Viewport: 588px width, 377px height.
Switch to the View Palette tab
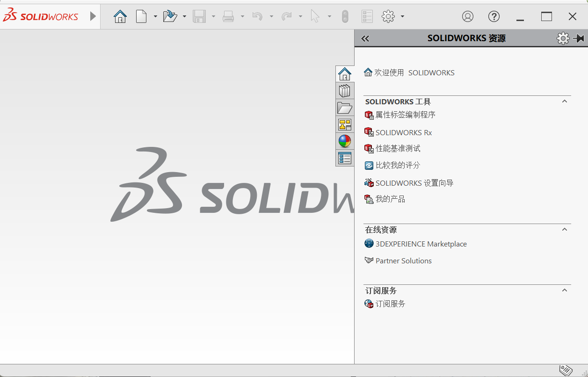click(345, 124)
